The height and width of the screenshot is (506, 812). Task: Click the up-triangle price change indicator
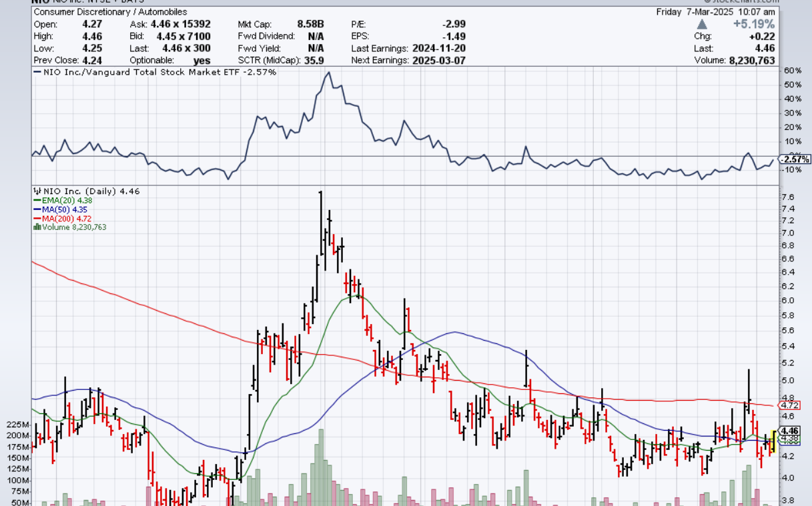(x=702, y=24)
